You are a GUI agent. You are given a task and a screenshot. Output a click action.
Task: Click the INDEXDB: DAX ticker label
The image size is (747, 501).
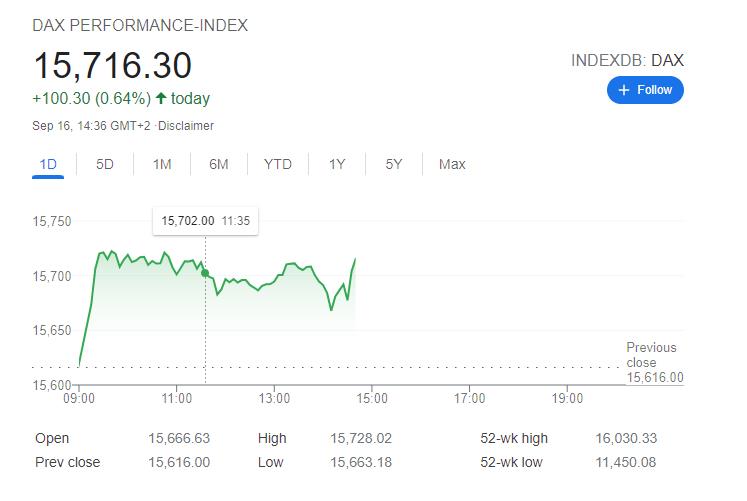pos(627,61)
